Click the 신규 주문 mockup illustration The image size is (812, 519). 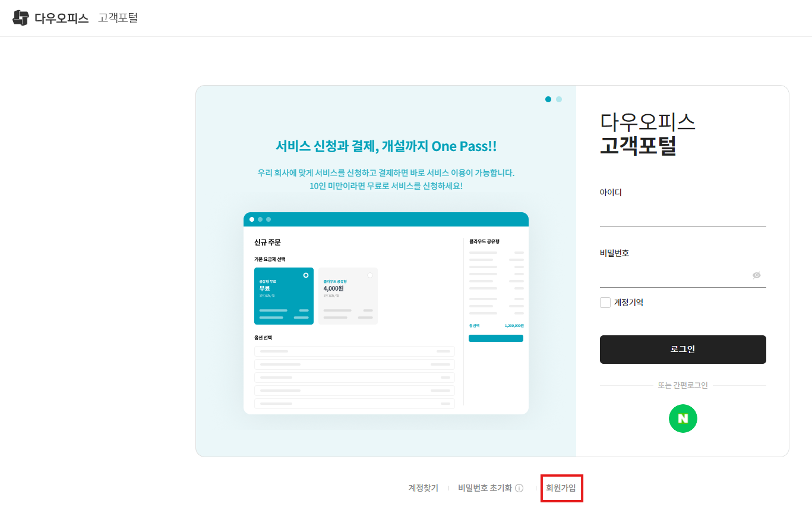(x=386, y=313)
